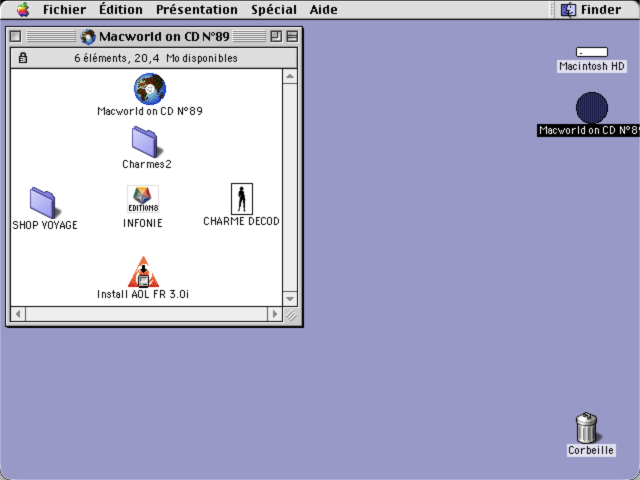Select the CHARME DECOD silhouette icon
Viewport: 640px width, 480px height.
(242, 199)
